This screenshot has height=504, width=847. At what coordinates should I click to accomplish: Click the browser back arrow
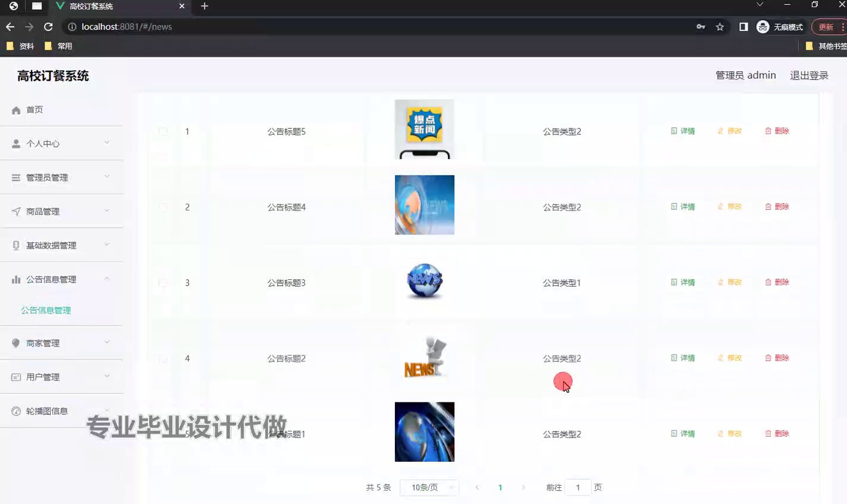click(10, 27)
